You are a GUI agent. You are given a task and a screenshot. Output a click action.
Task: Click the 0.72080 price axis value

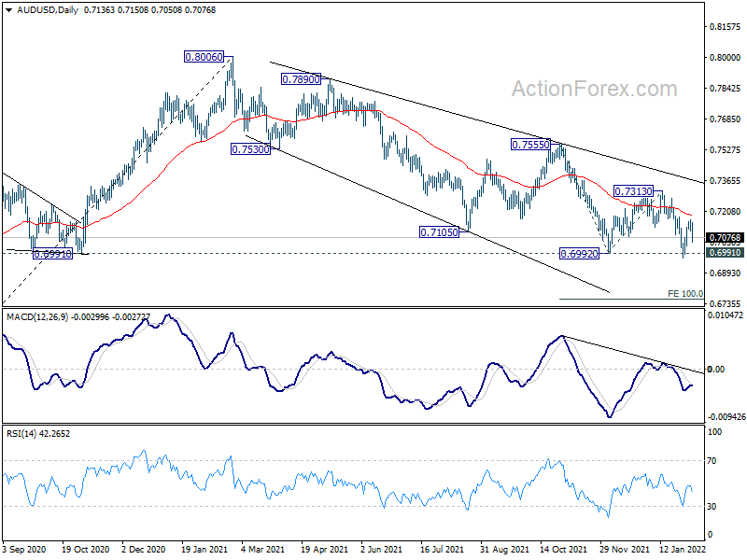click(726, 212)
